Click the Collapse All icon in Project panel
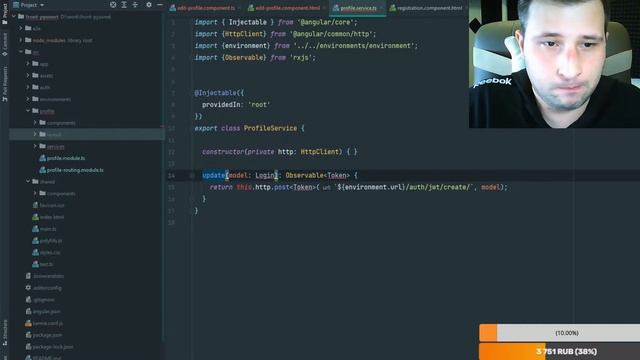Viewport: 640px width, 360px height. pos(135,4)
